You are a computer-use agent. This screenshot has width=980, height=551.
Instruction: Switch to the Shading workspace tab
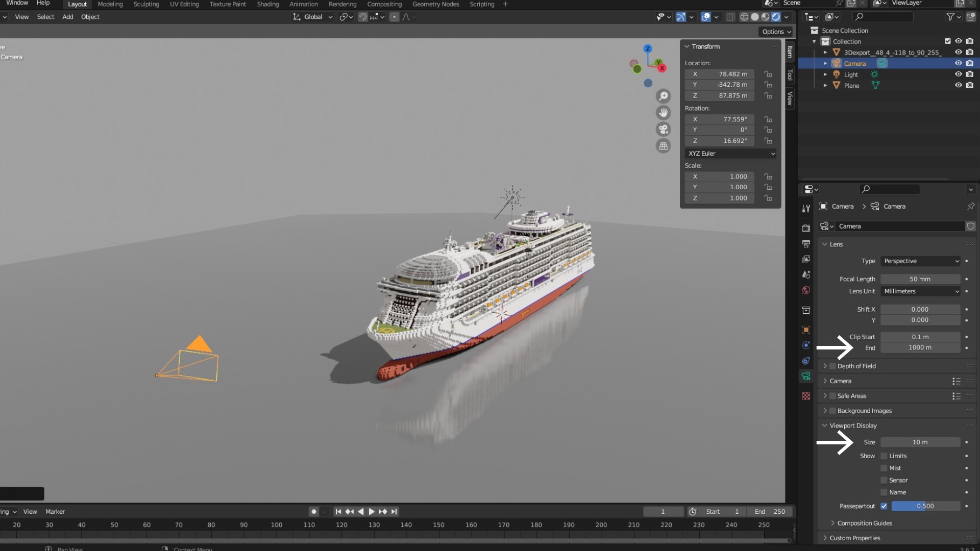267,4
